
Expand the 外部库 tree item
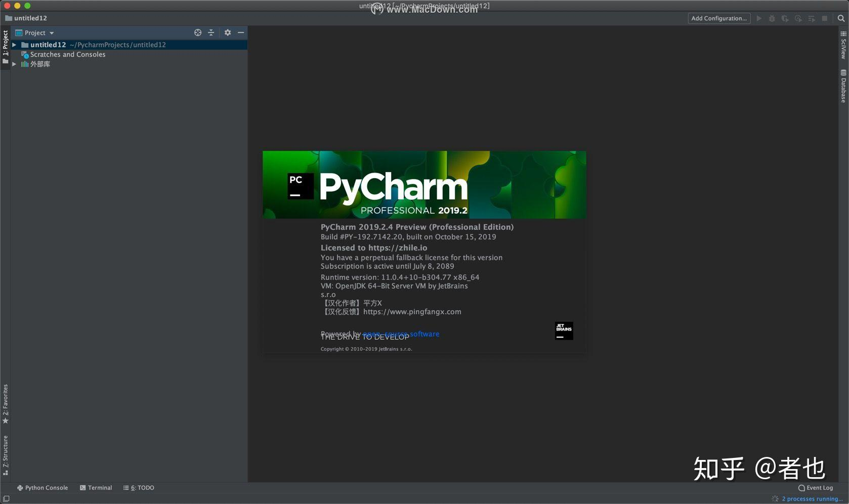coord(14,64)
